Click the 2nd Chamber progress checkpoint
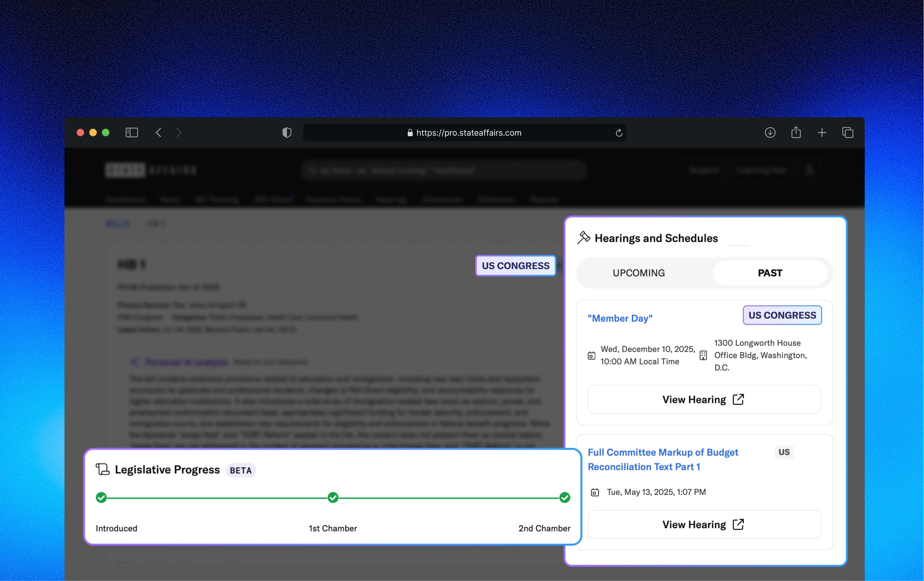Image resolution: width=924 pixels, height=581 pixels. [565, 498]
